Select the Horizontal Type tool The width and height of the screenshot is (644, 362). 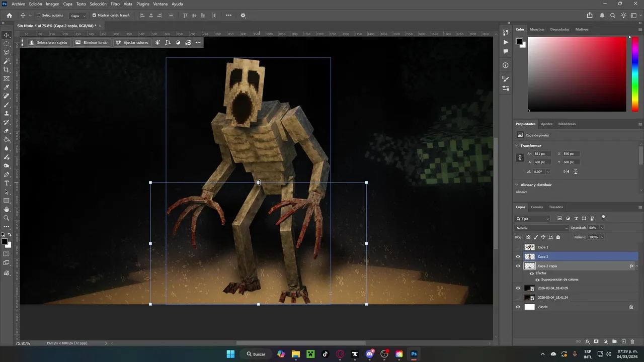point(7,183)
